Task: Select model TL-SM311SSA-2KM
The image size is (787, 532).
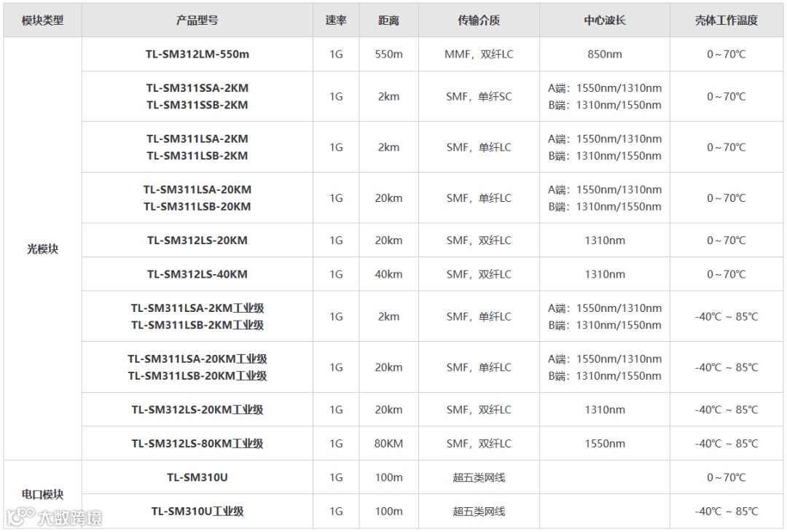Action: tap(197, 88)
